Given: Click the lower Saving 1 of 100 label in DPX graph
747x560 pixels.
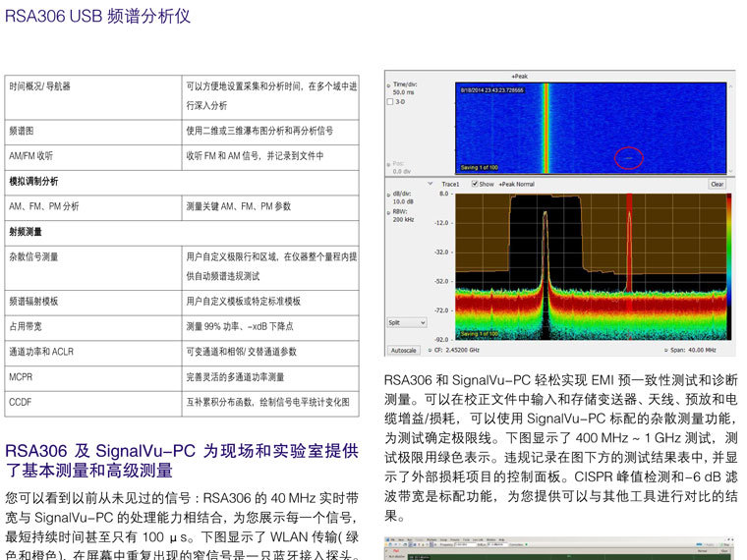Looking at the screenshot, I should pyautogui.click(x=480, y=334).
